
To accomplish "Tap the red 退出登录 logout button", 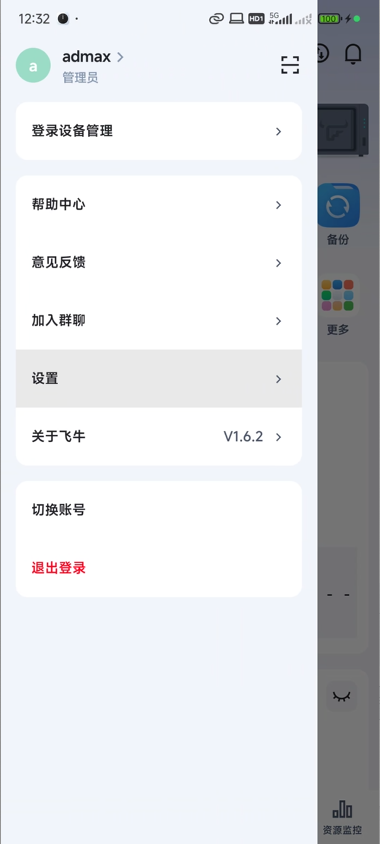I will pos(59,568).
